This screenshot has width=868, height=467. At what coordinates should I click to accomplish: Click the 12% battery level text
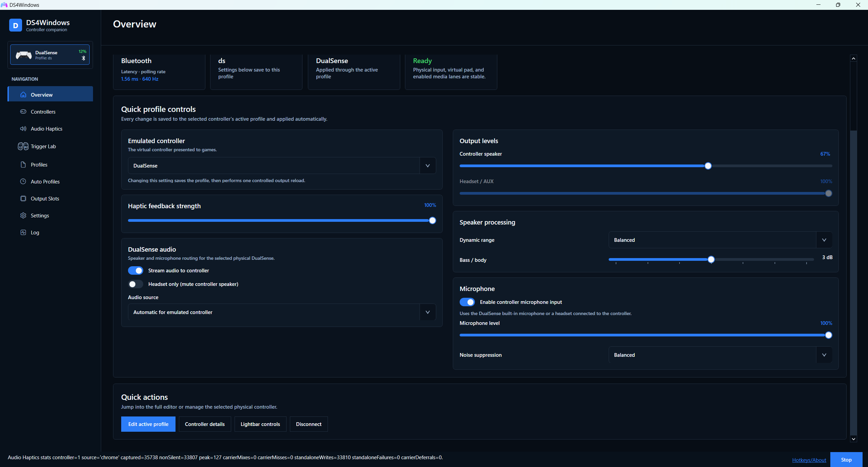point(82,52)
